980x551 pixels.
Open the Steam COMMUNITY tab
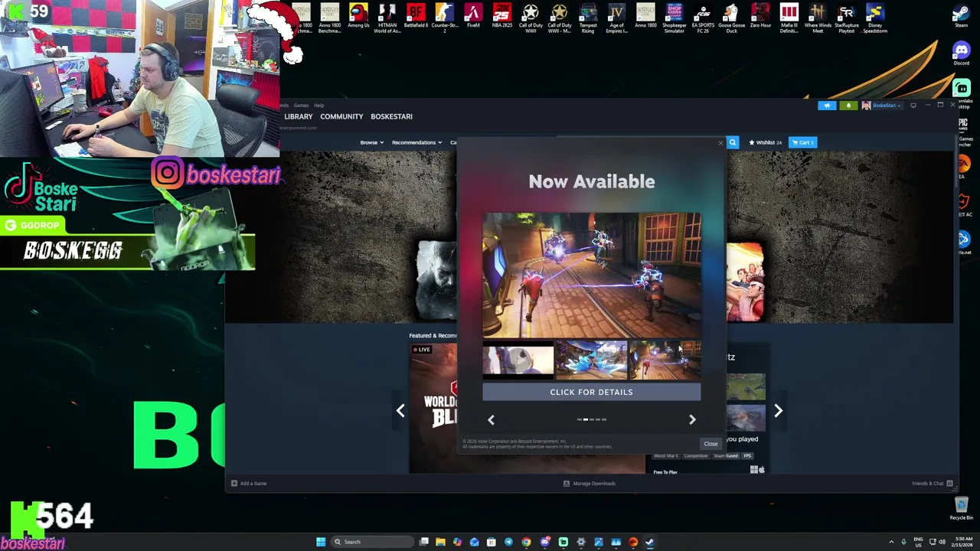341,116
